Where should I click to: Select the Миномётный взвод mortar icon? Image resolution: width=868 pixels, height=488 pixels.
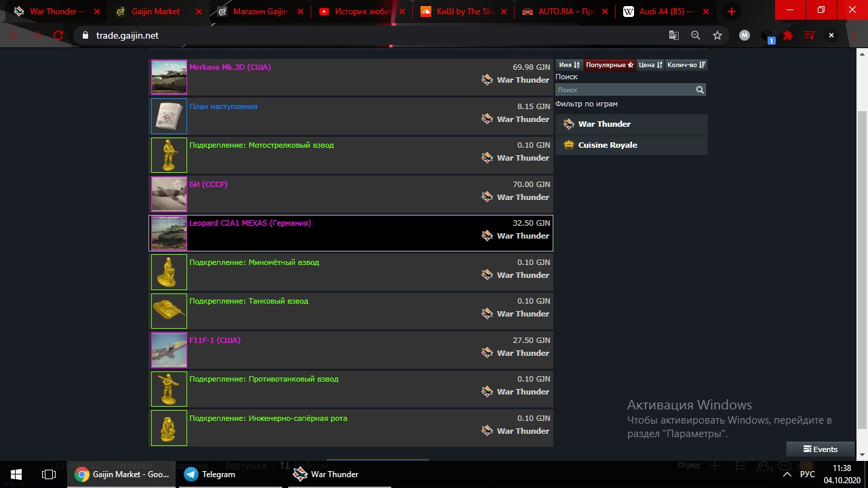pyautogui.click(x=169, y=272)
